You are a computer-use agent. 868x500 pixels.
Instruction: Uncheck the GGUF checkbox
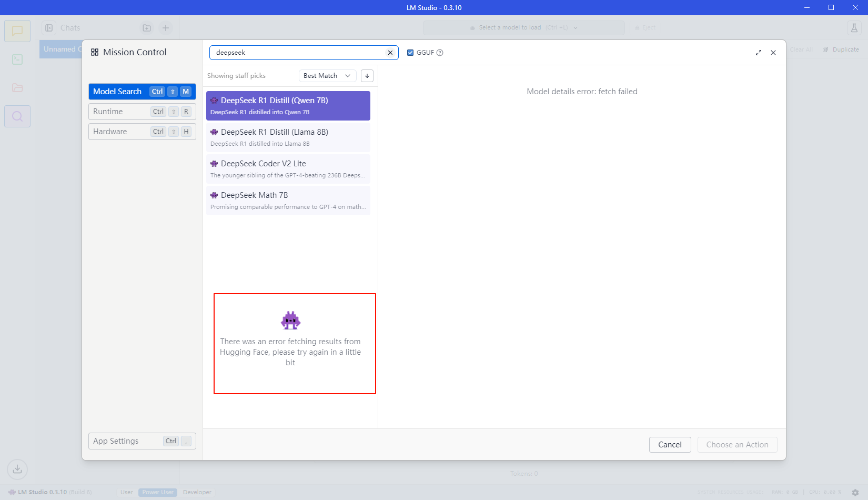click(x=410, y=53)
